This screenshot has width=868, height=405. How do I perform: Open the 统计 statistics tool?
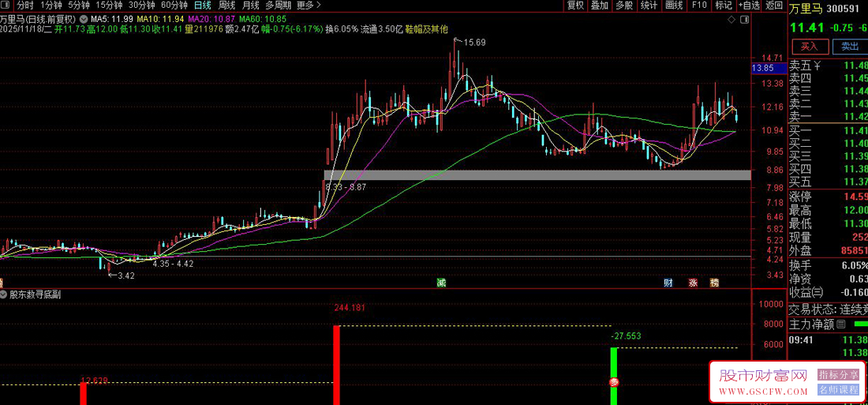coord(648,6)
